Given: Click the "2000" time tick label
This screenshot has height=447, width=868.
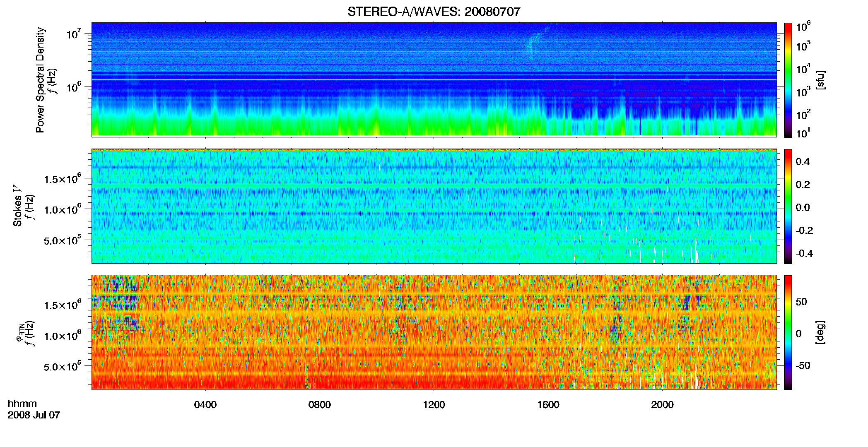Looking at the screenshot, I should click(663, 405).
